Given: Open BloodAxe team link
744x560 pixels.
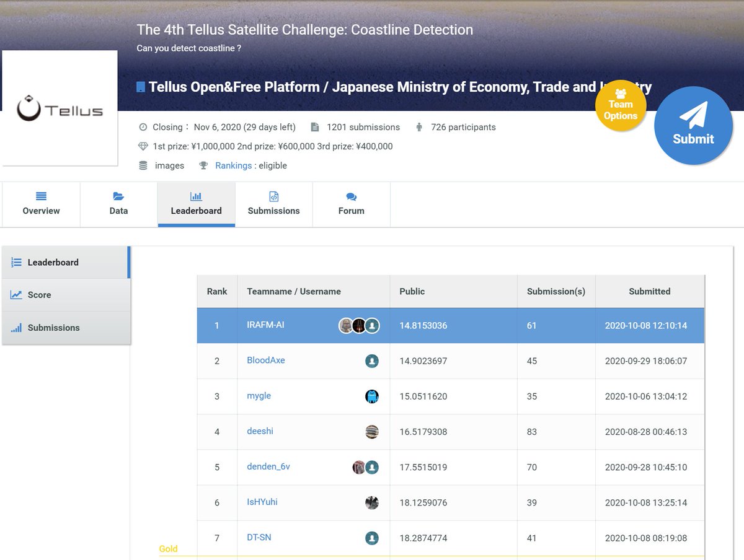Looking at the screenshot, I should click(x=265, y=360).
